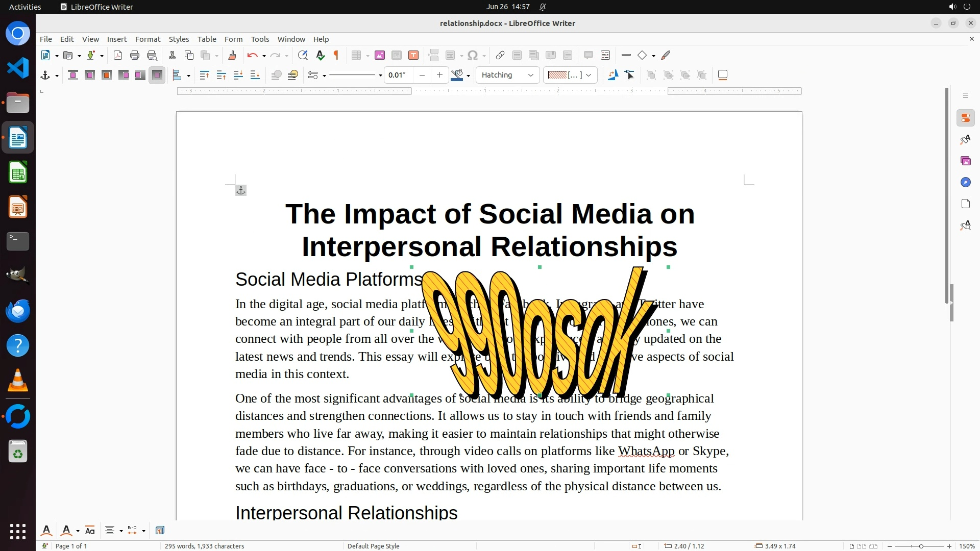Image resolution: width=980 pixels, height=551 pixels.
Task: Toggle Wrap Through icon
Action: pos(157,76)
